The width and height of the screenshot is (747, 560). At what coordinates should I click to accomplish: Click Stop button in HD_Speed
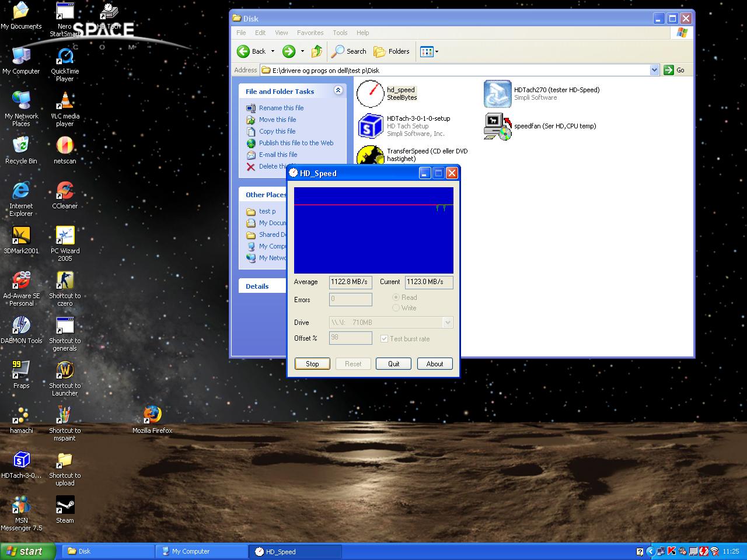coord(312,364)
